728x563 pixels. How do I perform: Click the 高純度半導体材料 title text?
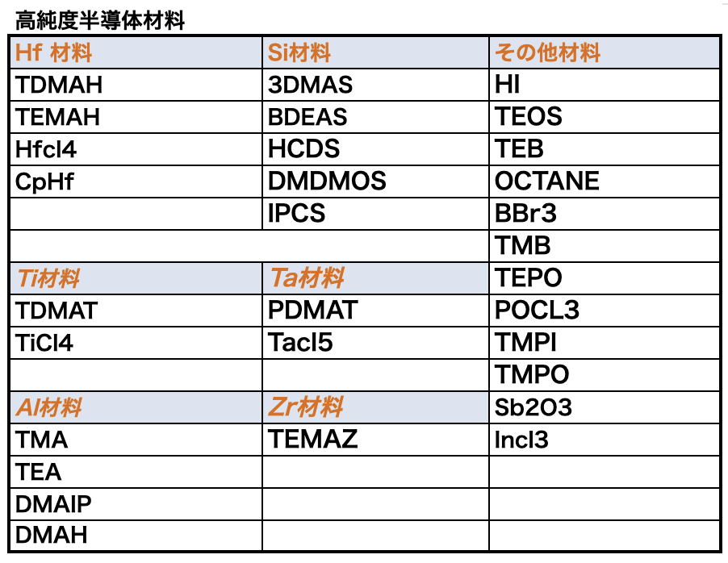point(100,21)
